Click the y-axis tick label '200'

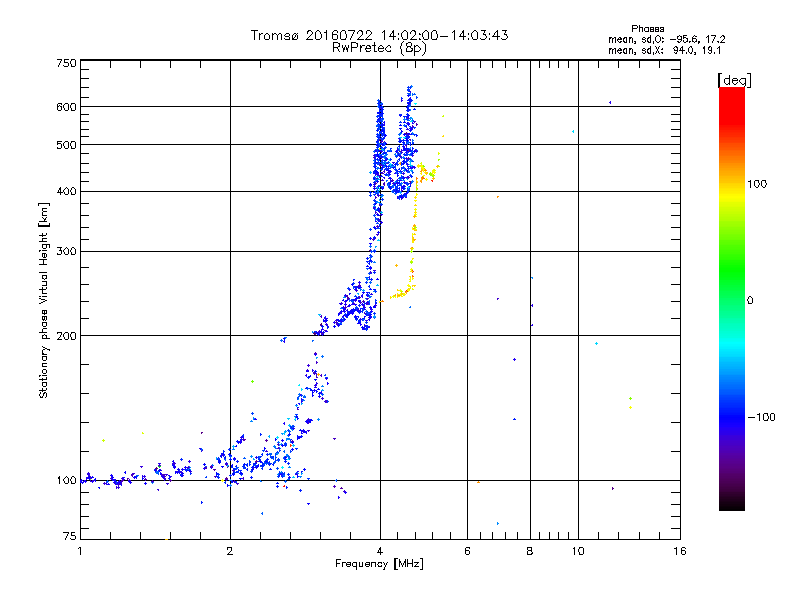67,336
